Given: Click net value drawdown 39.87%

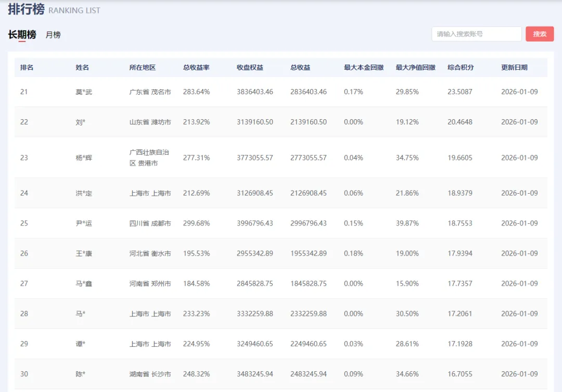Looking at the screenshot, I should click(x=407, y=223).
